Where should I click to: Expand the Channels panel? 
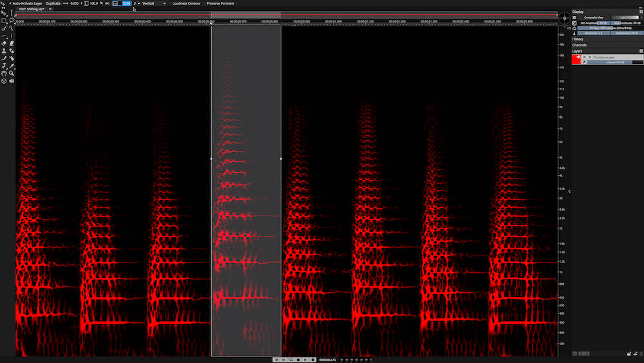click(x=579, y=45)
